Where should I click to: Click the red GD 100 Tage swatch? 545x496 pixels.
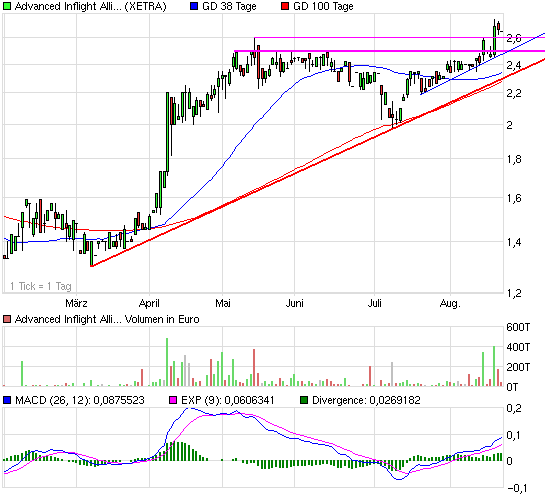tap(285, 6)
